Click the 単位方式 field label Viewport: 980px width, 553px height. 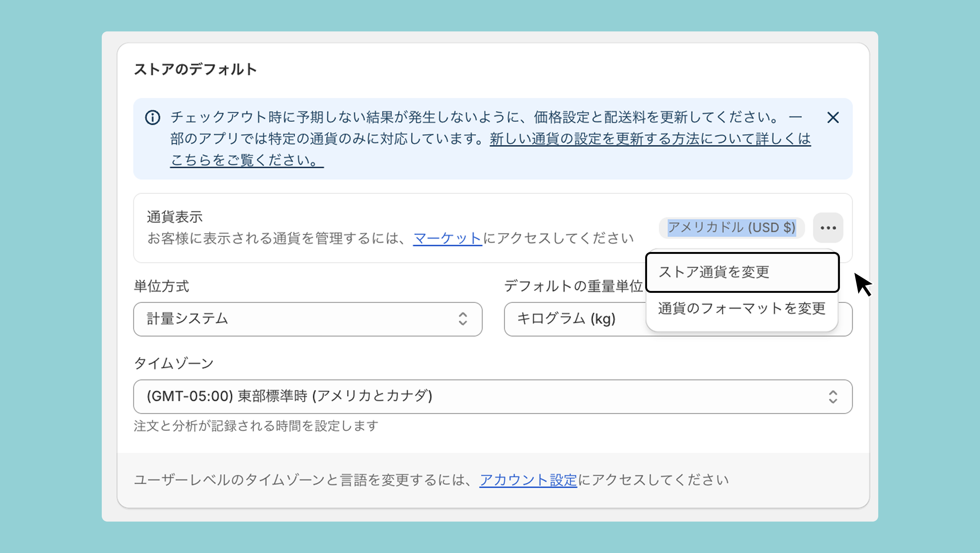(x=161, y=286)
